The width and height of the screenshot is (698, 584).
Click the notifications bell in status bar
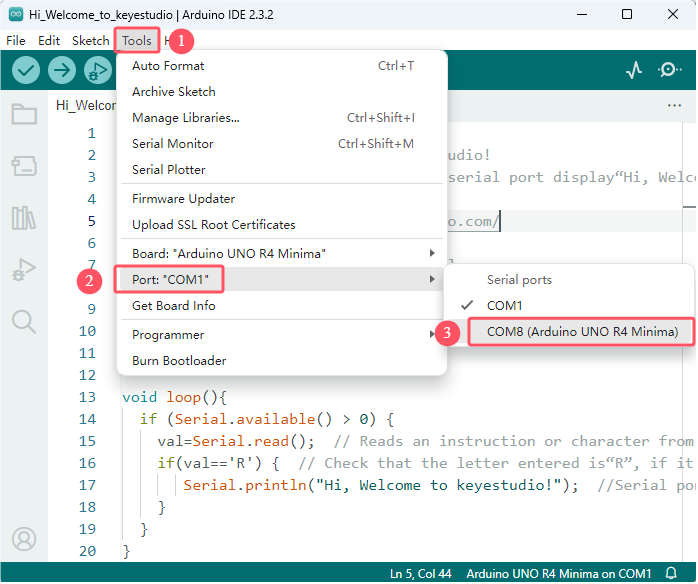tap(672, 574)
